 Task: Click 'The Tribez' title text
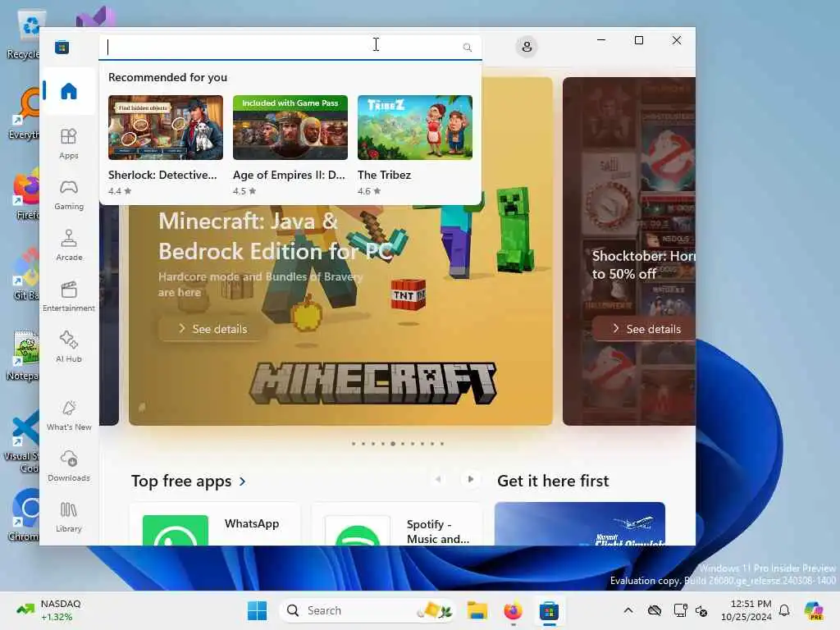click(384, 175)
